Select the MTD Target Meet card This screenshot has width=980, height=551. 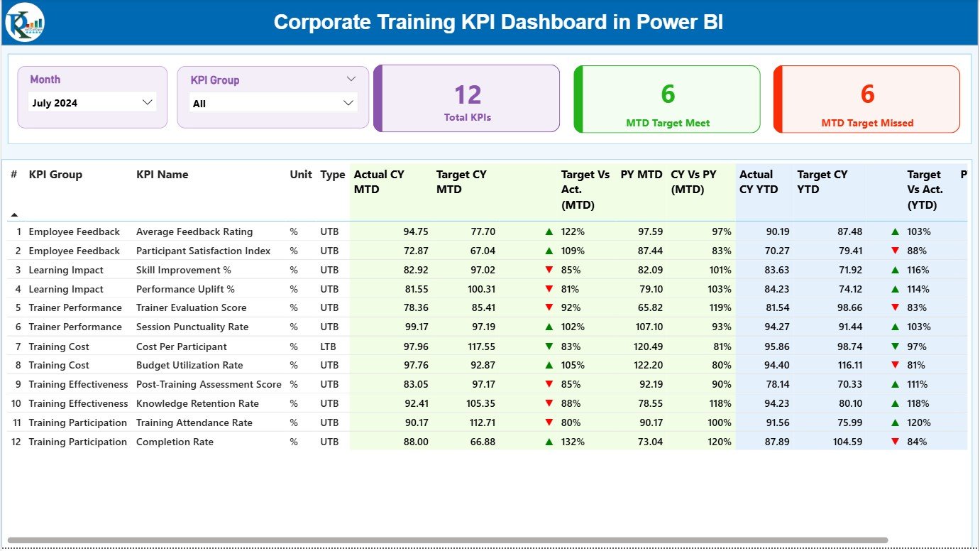pyautogui.click(x=667, y=99)
